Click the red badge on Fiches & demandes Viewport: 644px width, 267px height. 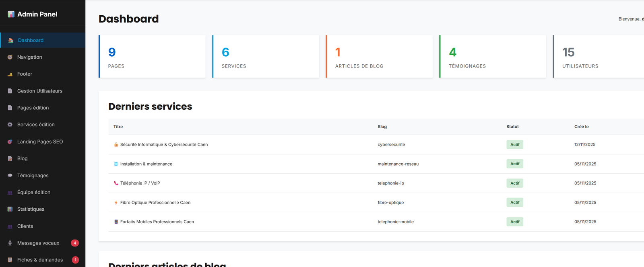[x=75, y=260]
